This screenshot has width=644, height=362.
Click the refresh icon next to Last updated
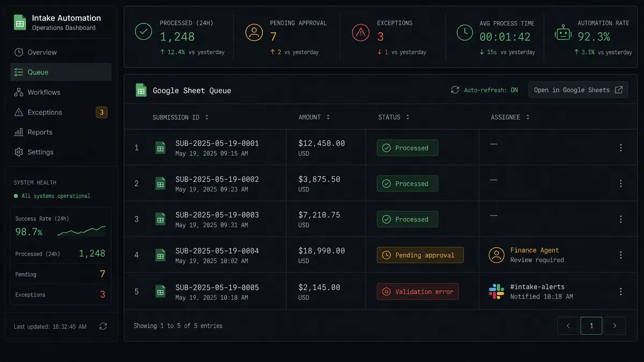(x=103, y=326)
